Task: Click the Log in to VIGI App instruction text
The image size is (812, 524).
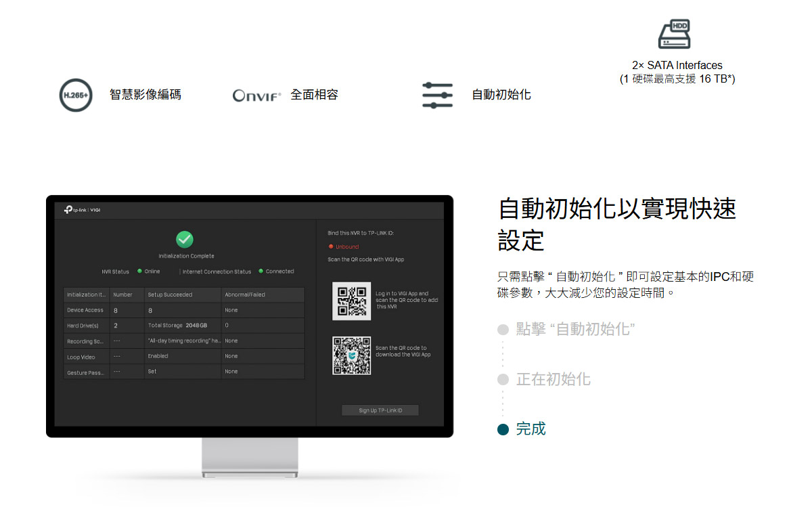Action: [407, 300]
